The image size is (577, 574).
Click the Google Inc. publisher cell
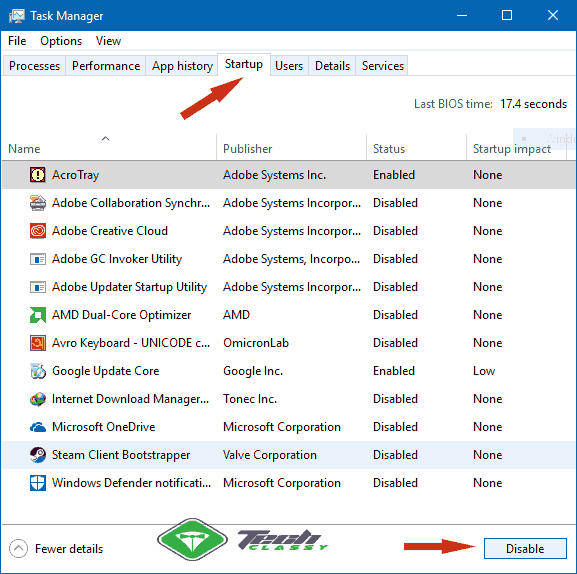[253, 371]
